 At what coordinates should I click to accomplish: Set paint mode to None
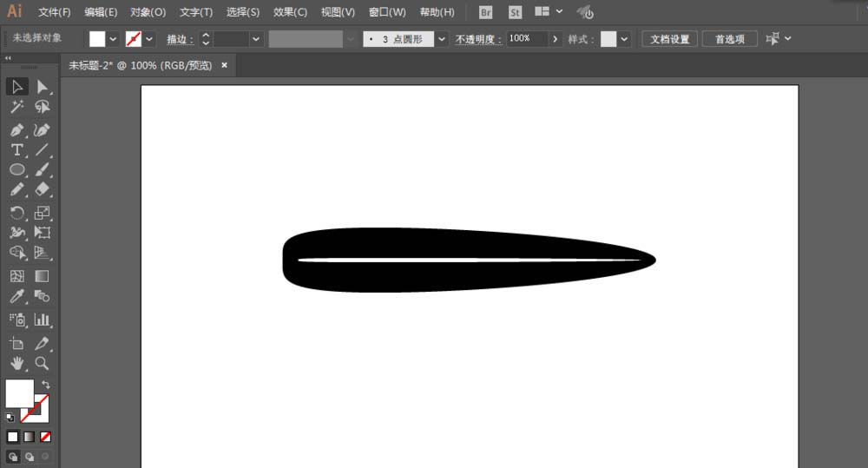45,437
